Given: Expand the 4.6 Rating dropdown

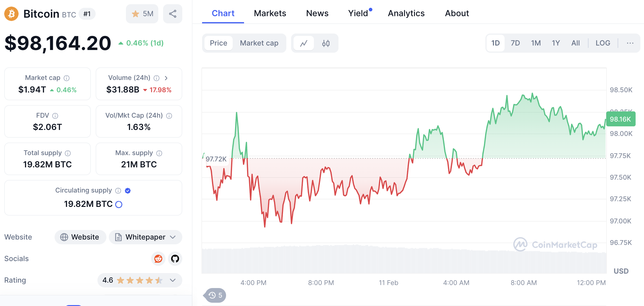Looking at the screenshot, I should coord(140,280).
